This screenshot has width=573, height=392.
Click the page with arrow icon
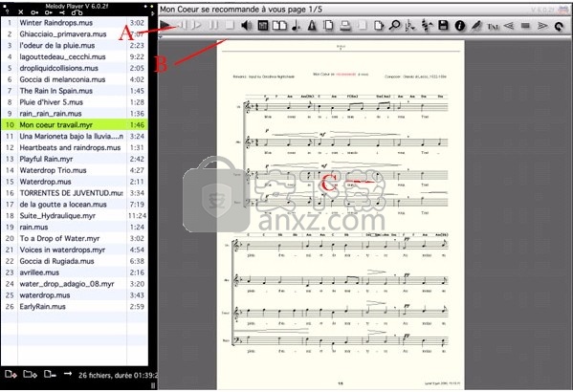(x=379, y=25)
